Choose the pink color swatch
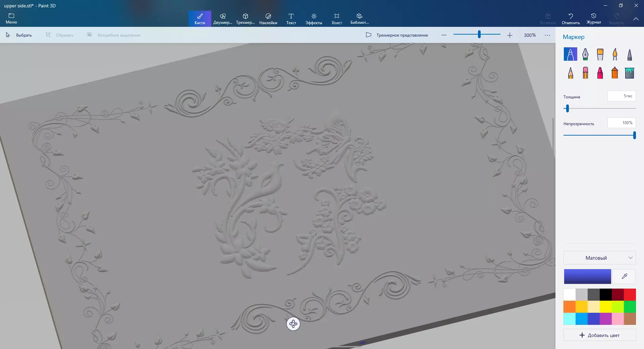The image size is (644, 349). (x=618, y=319)
